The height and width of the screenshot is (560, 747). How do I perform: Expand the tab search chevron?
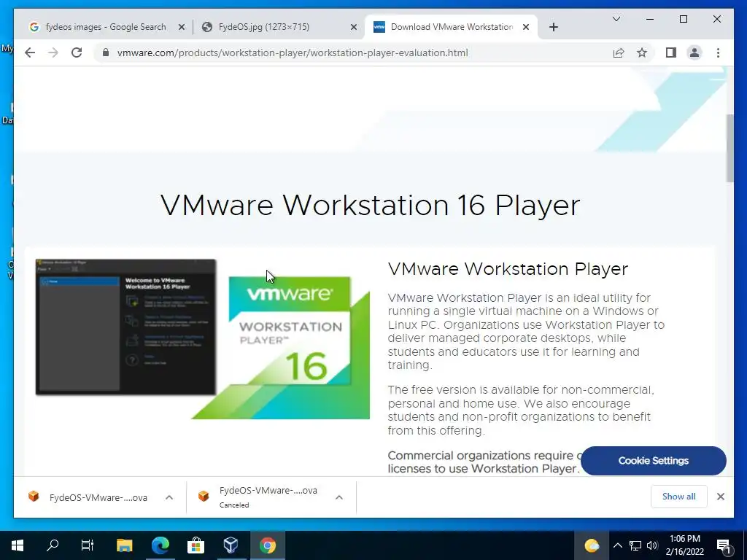point(616,19)
